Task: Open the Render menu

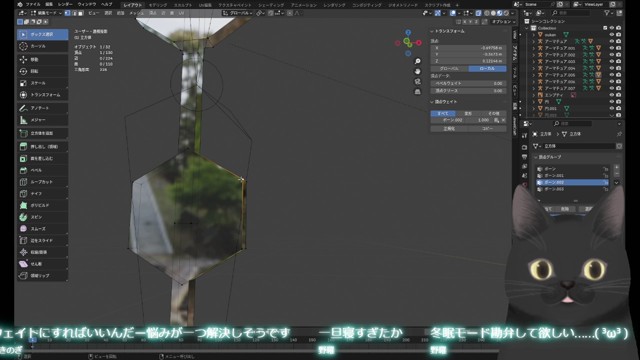Action: pos(65,4)
